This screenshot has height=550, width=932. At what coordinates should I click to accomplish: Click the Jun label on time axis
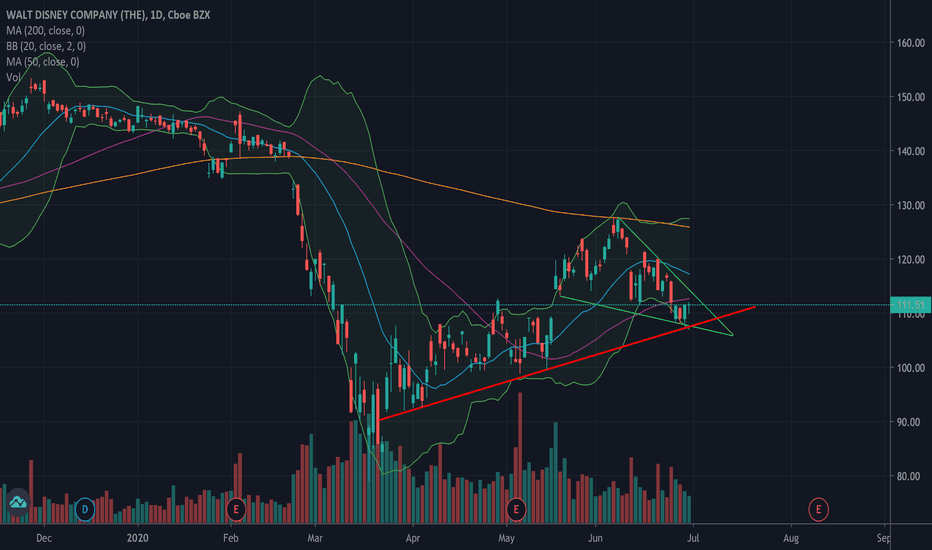(595, 538)
